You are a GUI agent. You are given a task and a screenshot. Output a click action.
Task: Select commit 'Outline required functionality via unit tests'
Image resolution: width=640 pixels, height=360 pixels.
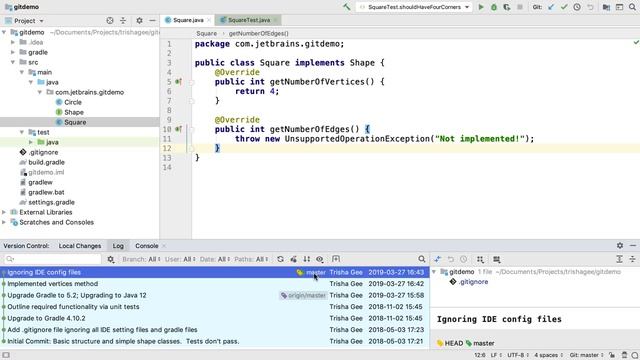(215, 307)
